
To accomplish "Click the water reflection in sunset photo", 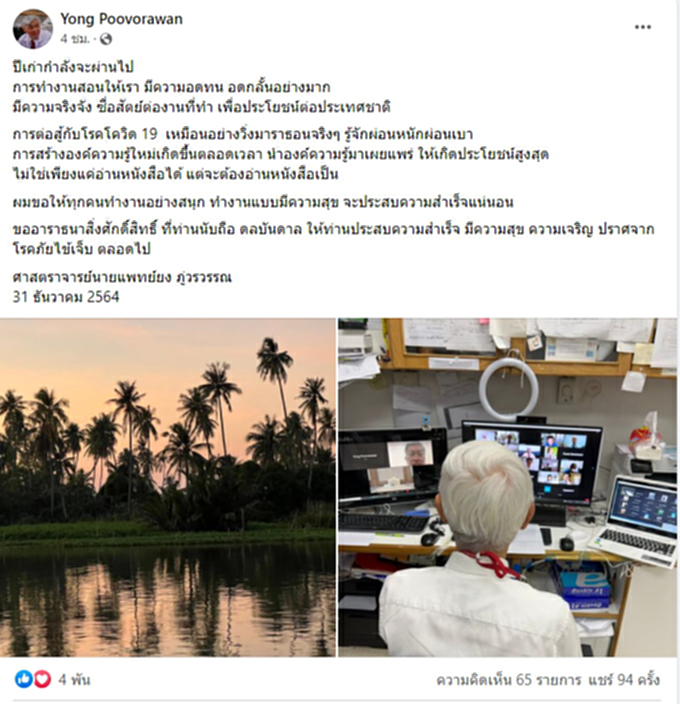I will pos(168,602).
